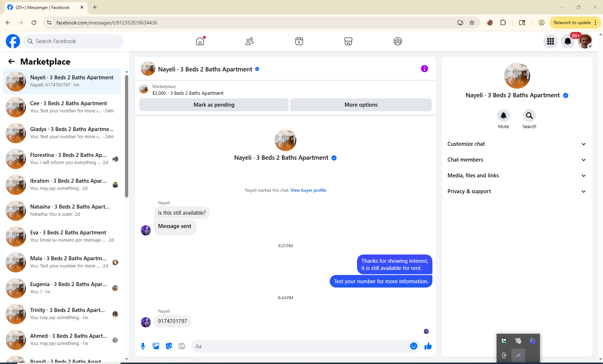Open Eugenia's apartment conversation
Screen dimensions: 603x364
[x=62, y=288]
